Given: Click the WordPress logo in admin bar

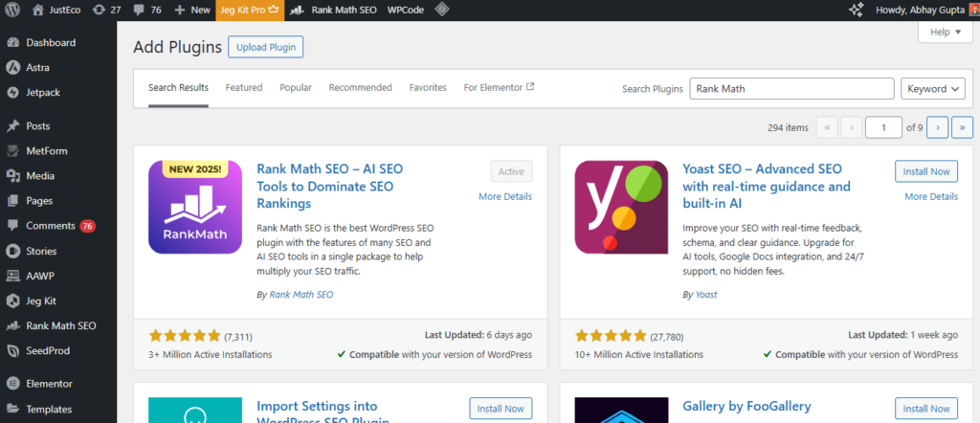Looking at the screenshot, I should pos(13,10).
